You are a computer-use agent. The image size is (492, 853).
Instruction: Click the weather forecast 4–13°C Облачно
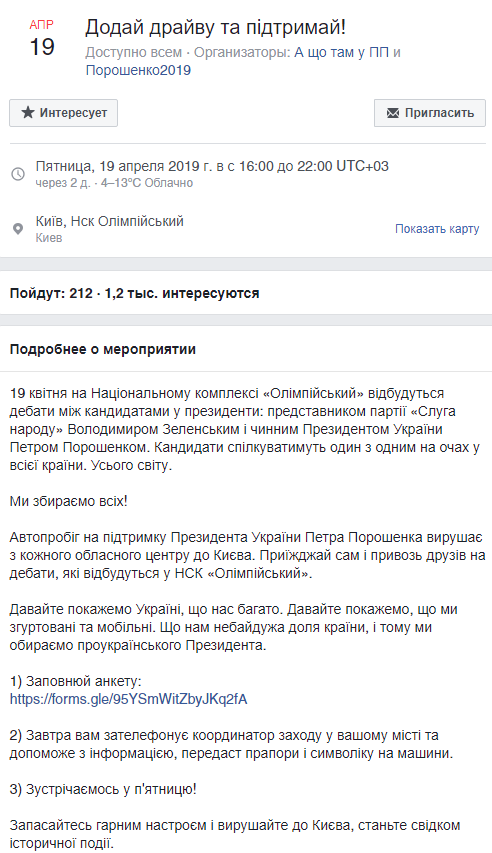coord(147,183)
